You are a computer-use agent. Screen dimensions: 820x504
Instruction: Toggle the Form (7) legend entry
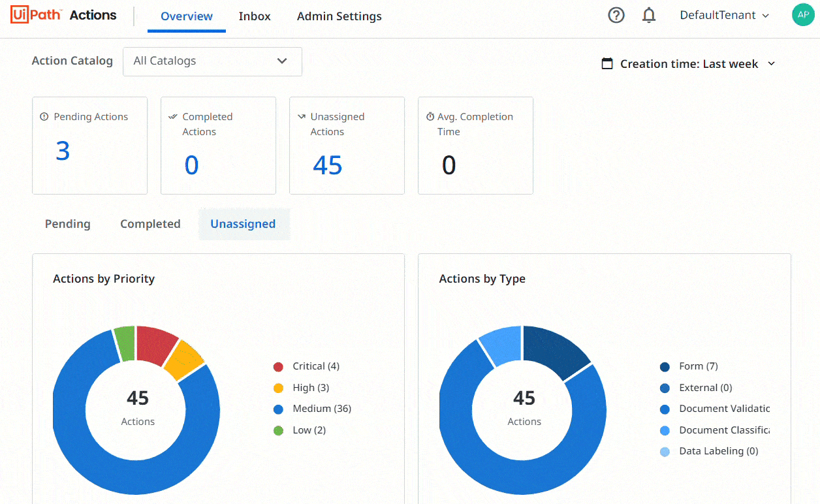click(697, 366)
